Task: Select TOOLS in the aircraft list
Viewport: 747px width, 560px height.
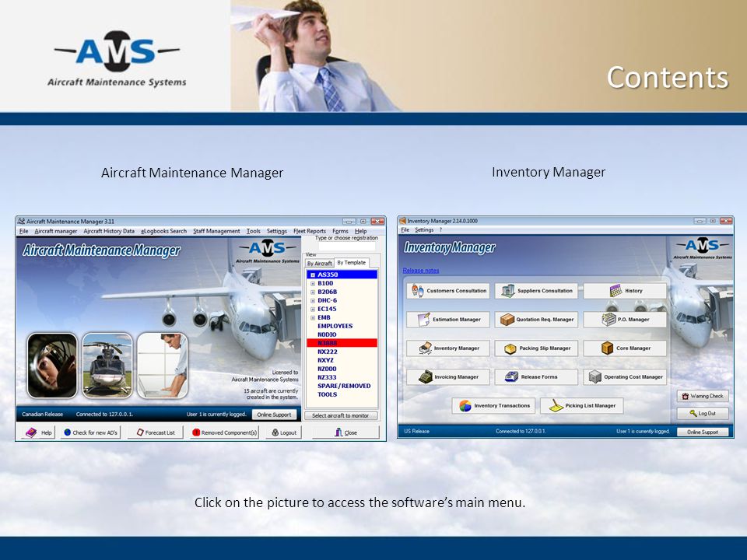Action: (328, 395)
